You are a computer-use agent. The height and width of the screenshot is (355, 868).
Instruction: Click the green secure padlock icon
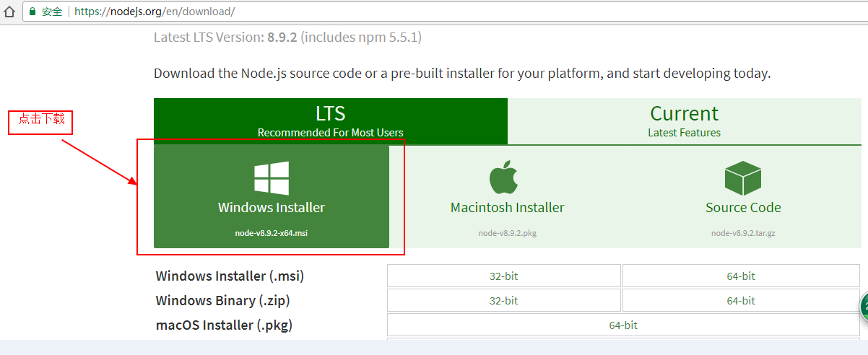32,12
